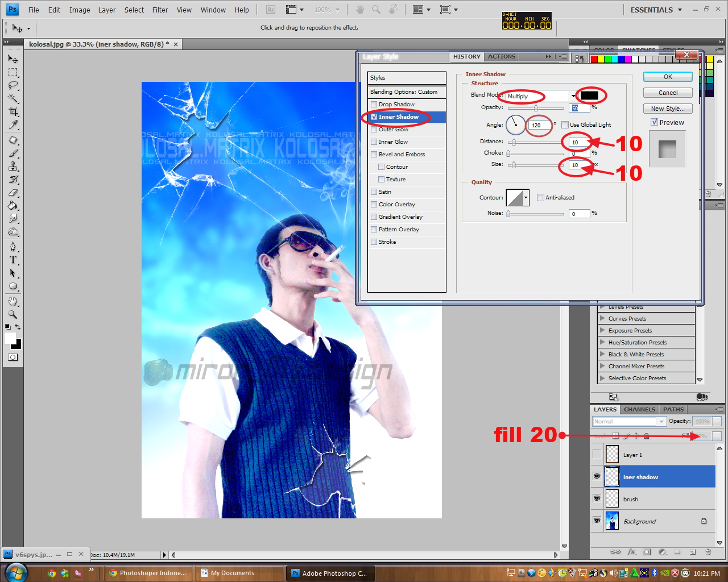Select the Hand tool
Screen dimensions: 728x582
coord(13,301)
